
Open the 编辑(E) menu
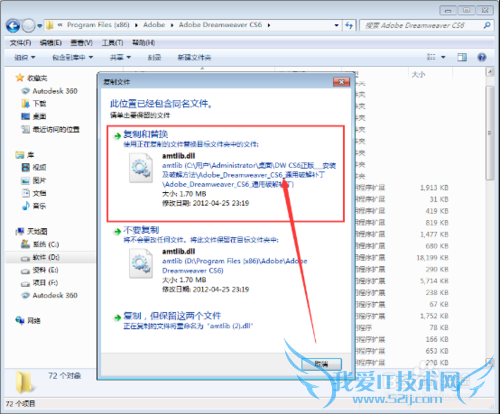tap(51, 43)
